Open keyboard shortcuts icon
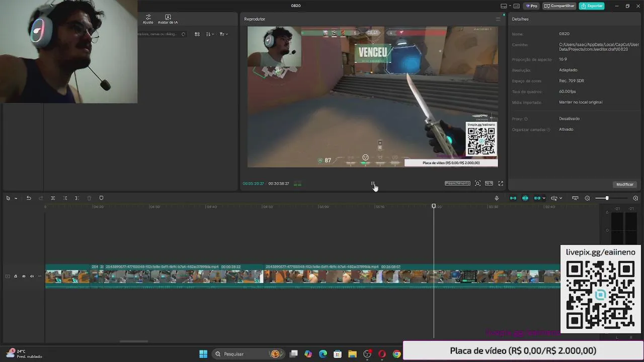 tap(517, 6)
